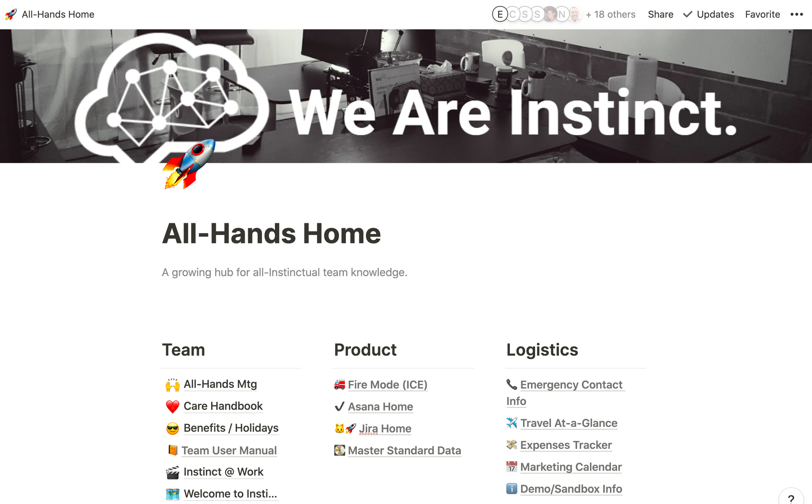Screen dimensions: 812x504
Task: Select the All-Hands Mtg team page
Action: click(220, 384)
